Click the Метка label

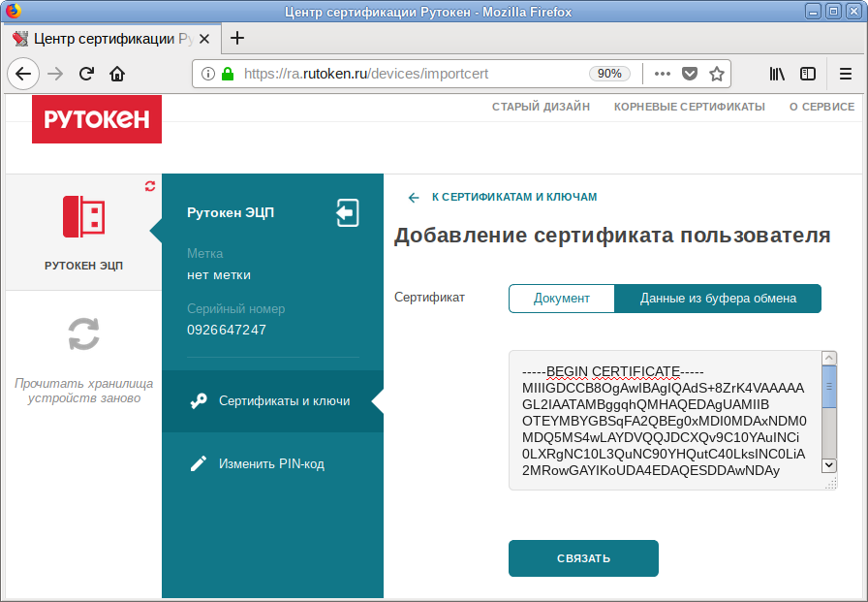click(x=204, y=254)
